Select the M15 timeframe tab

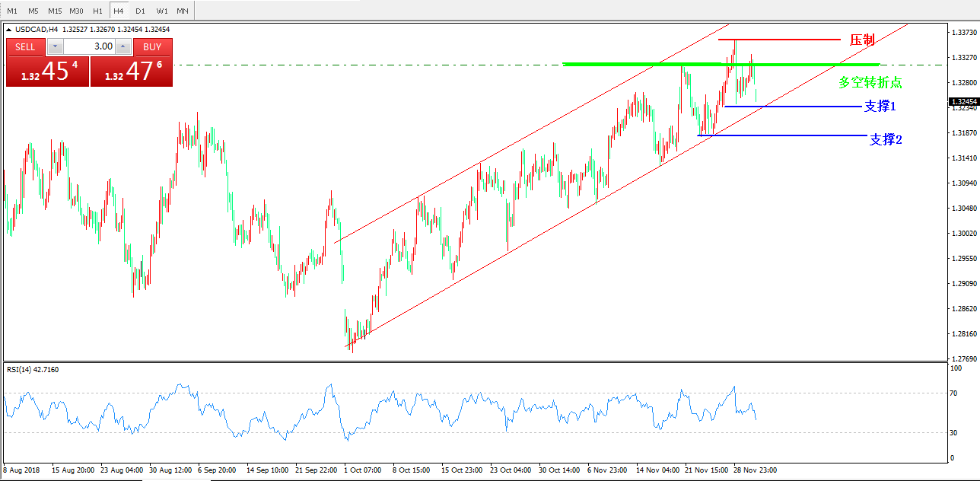(x=55, y=11)
